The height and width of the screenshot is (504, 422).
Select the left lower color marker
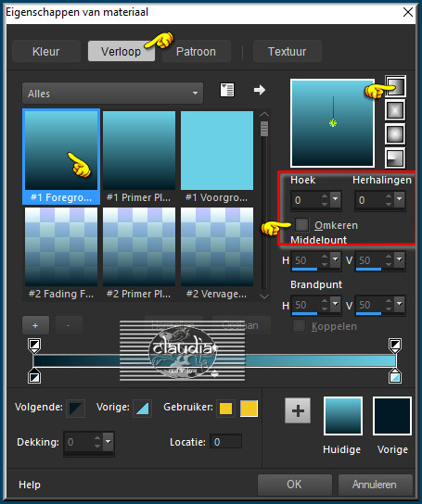34,376
